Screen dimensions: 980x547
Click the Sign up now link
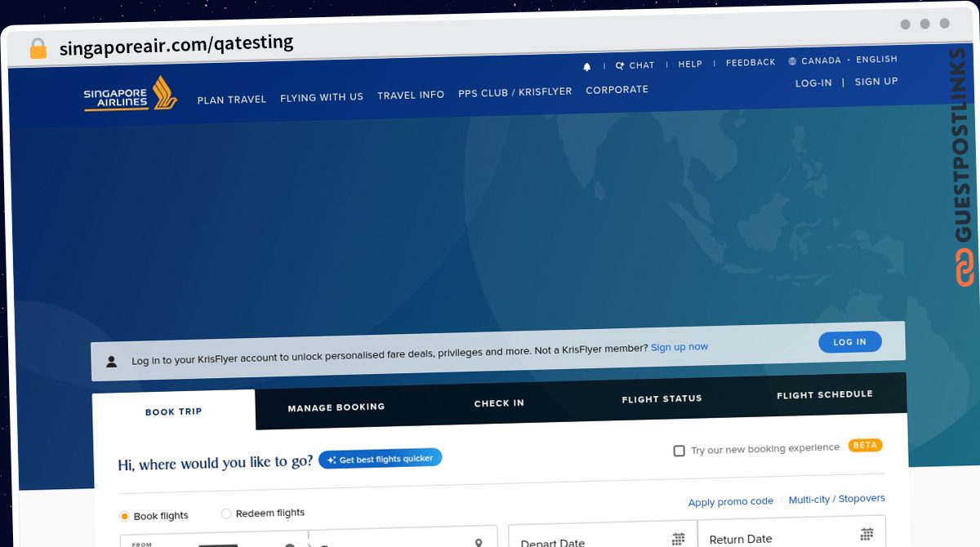click(679, 347)
